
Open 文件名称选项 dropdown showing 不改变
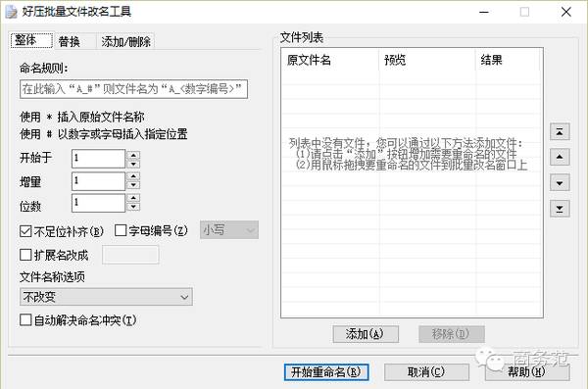(x=106, y=297)
